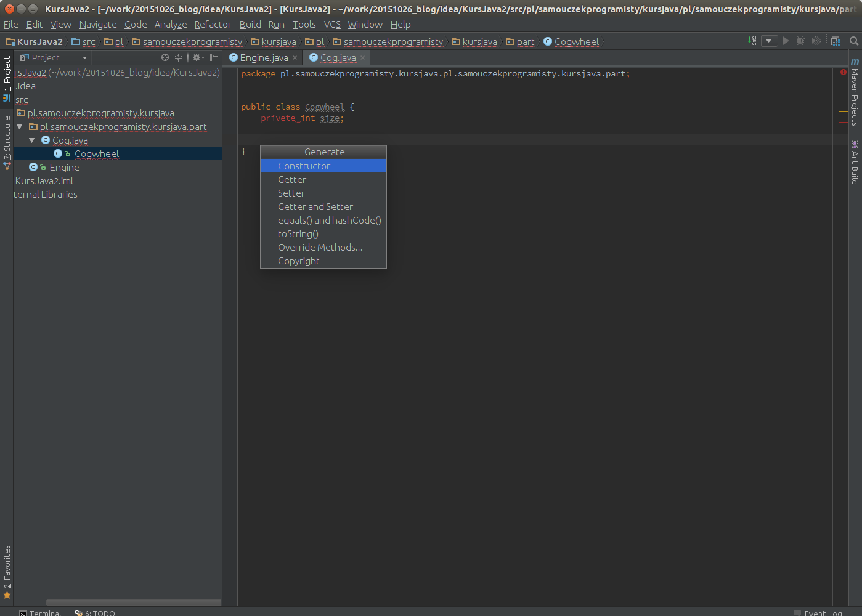Select the .idea folder in tree

point(25,86)
